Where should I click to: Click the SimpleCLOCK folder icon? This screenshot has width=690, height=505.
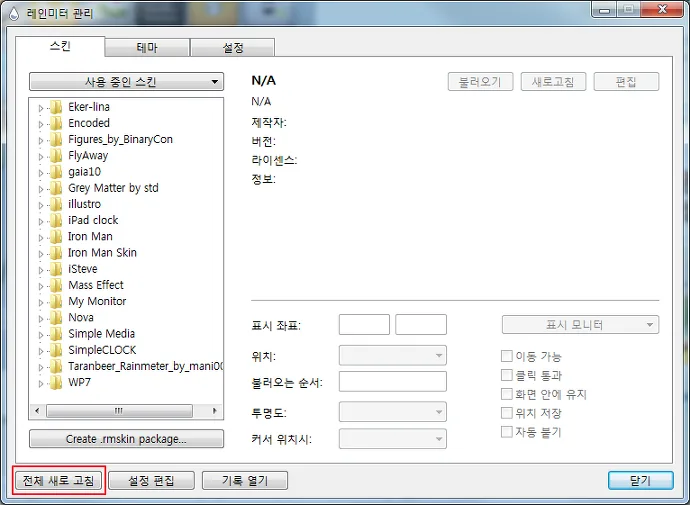click(x=56, y=350)
